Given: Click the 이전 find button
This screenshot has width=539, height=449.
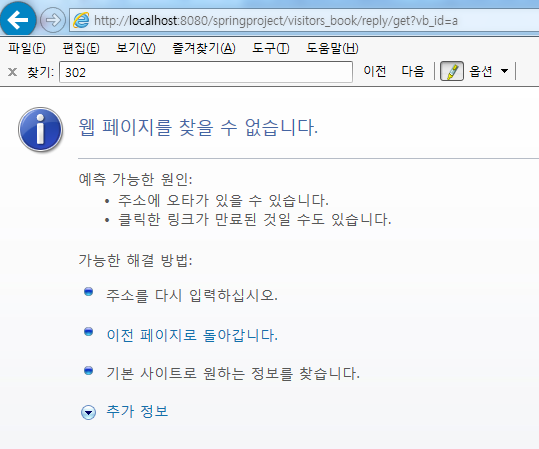Looking at the screenshot, I should pos(375,71).
